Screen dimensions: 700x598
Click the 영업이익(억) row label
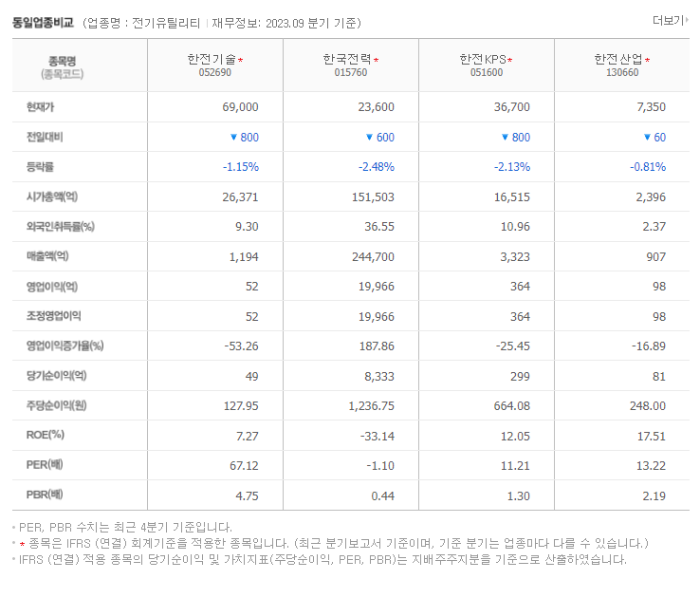tap(52, 287)
